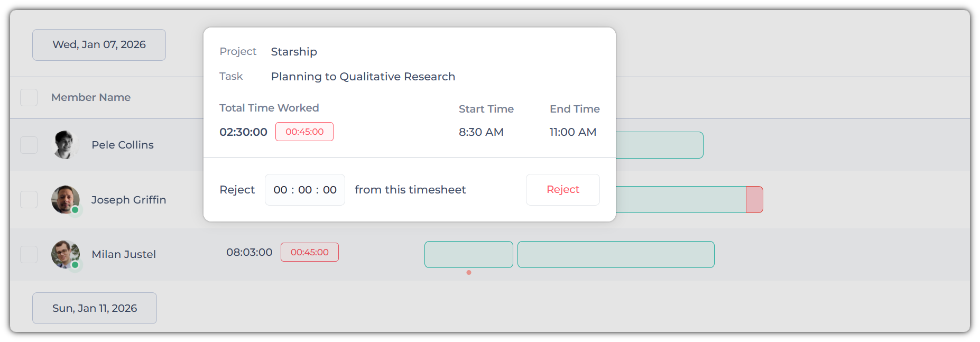
Task: Click the reject time input field
Action: click(x=305, y=190)
